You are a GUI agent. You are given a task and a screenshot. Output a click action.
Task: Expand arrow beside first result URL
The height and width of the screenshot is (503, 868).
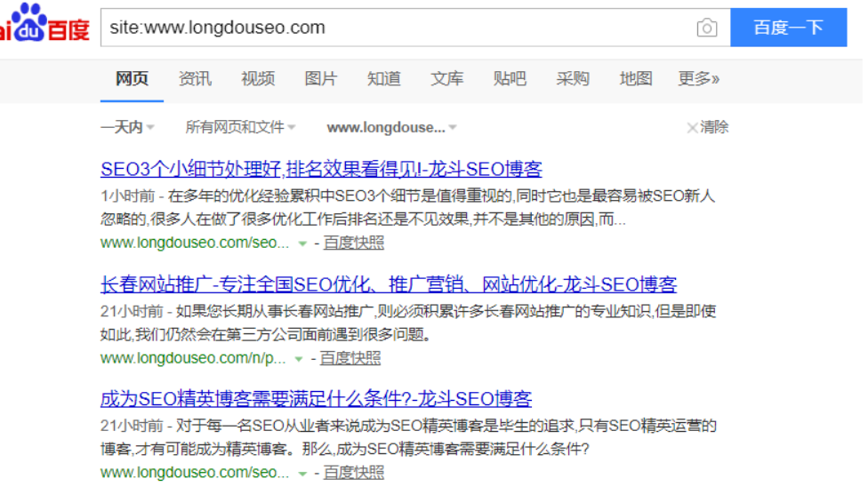(304, 245)
